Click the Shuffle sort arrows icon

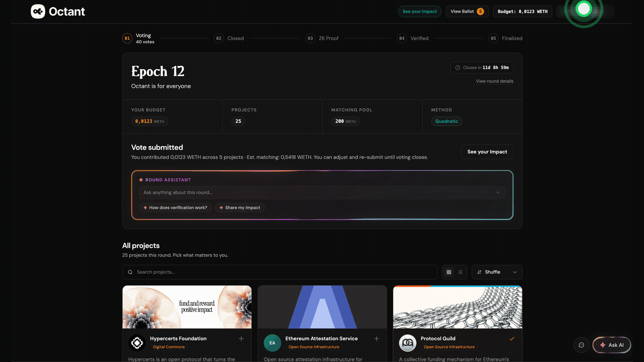[479, 272]
